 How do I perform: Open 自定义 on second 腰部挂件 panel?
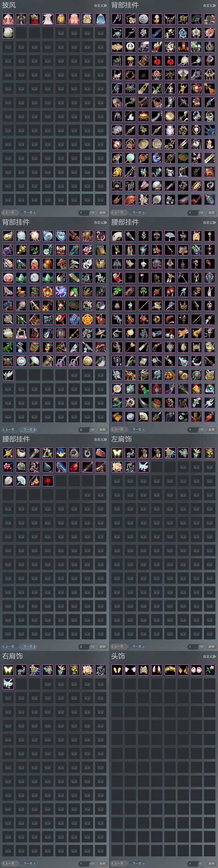[100, 439]
